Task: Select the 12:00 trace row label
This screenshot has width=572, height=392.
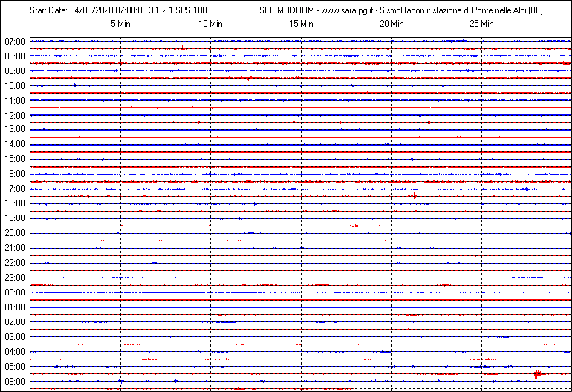Action: 16,115
